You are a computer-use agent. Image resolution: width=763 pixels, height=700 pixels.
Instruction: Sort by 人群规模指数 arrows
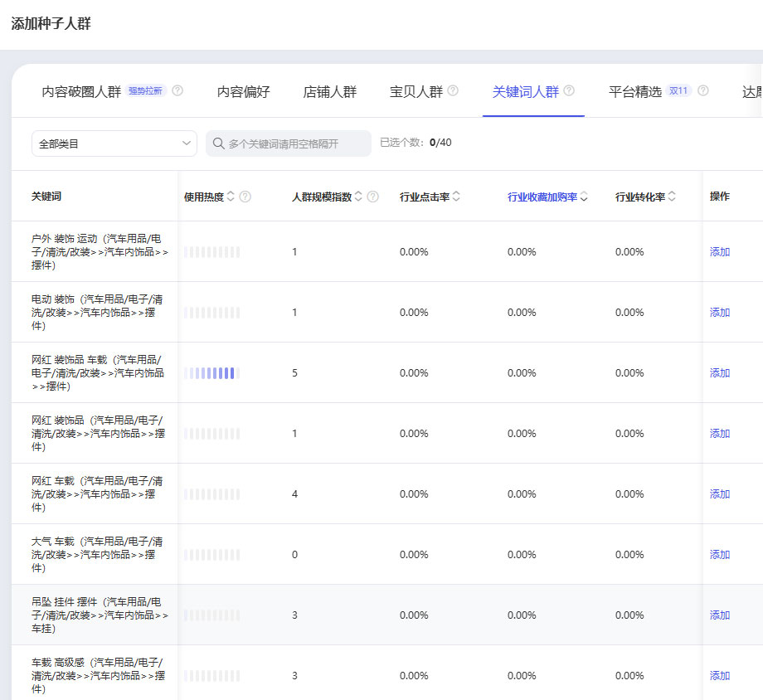click(358, 197)
